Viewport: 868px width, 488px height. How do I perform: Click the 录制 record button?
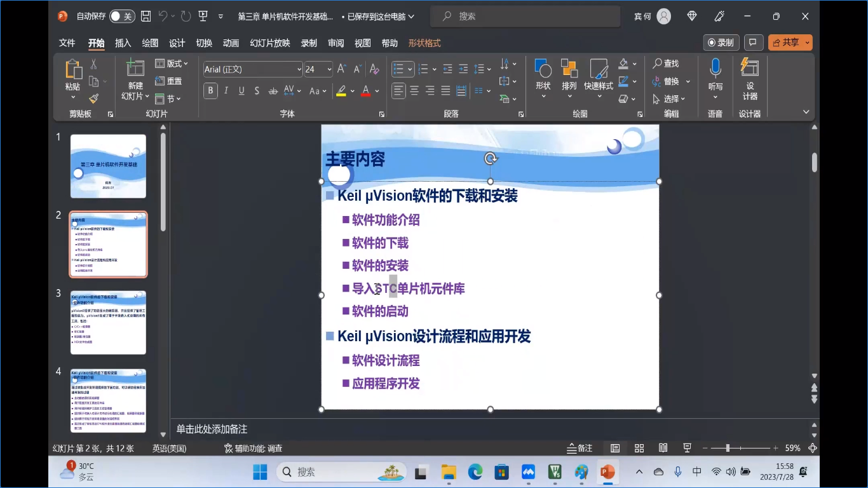coord(721,43)
